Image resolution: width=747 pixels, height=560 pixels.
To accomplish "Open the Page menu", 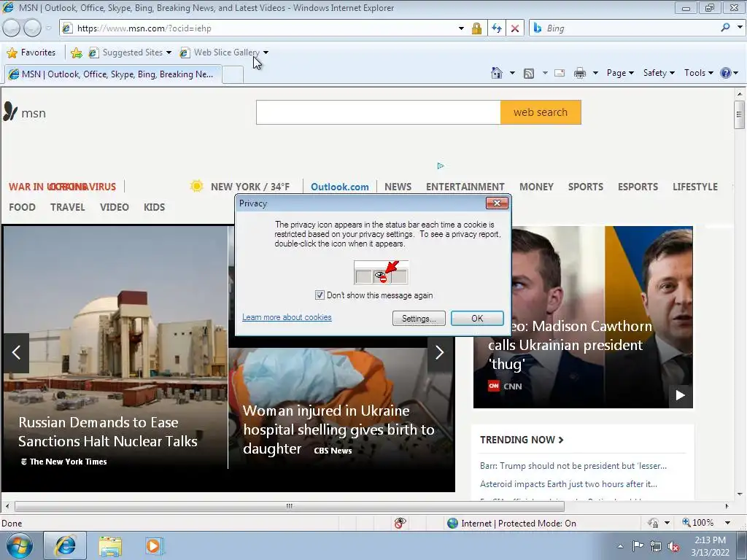I will 620,73.
